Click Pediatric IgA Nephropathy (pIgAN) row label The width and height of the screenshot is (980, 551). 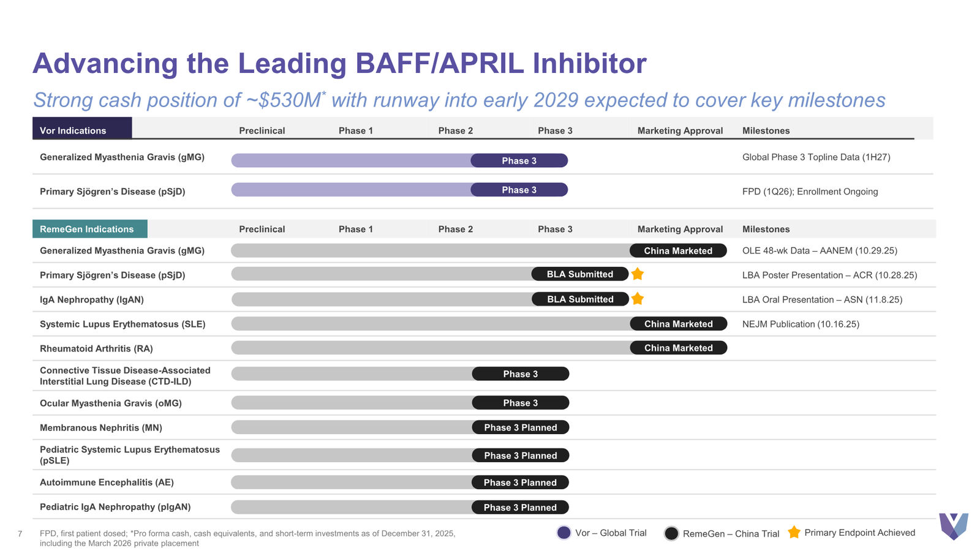(x=115, y=507)
